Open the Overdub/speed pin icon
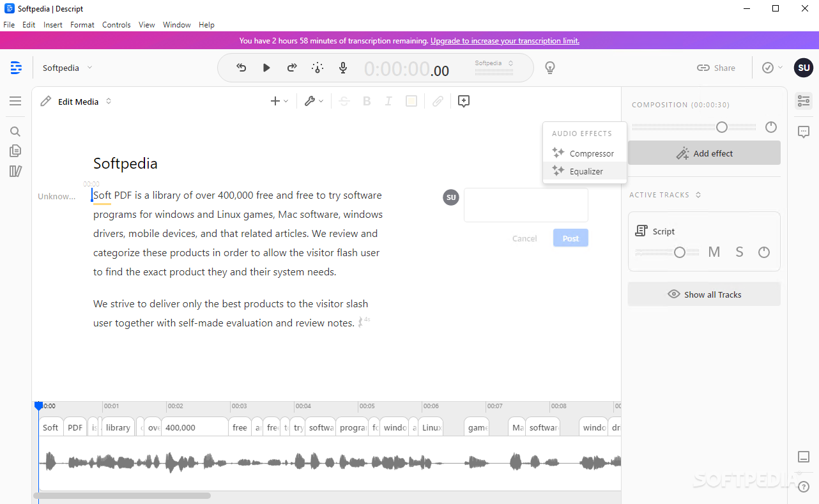The width and height of the screenshot is (819, 504). 318,68
